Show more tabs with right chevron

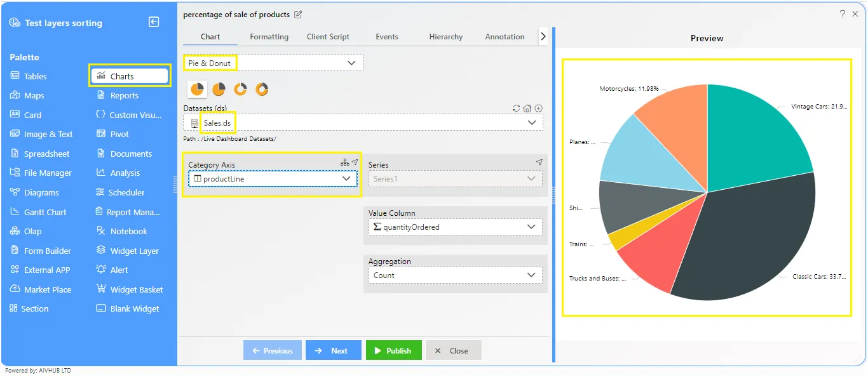click(543, 37)
